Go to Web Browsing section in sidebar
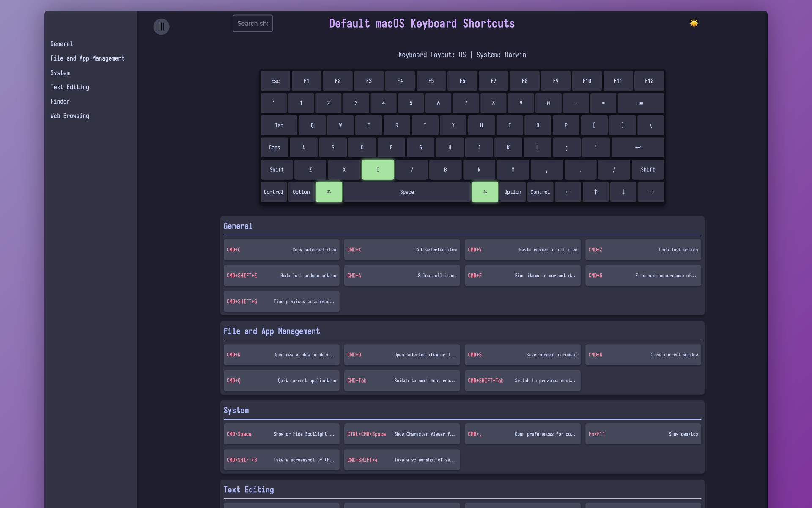The image size is (812, 508). click(x=70, y=116)
